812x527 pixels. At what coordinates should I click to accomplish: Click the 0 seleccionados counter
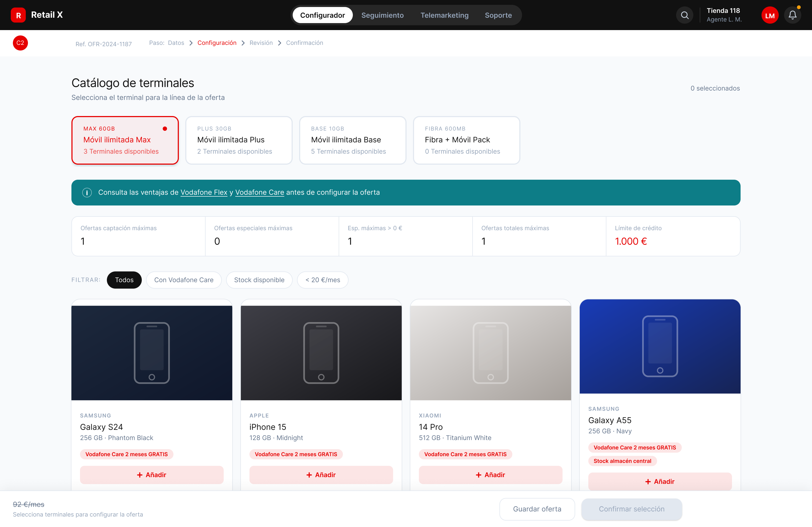point(715,88)
